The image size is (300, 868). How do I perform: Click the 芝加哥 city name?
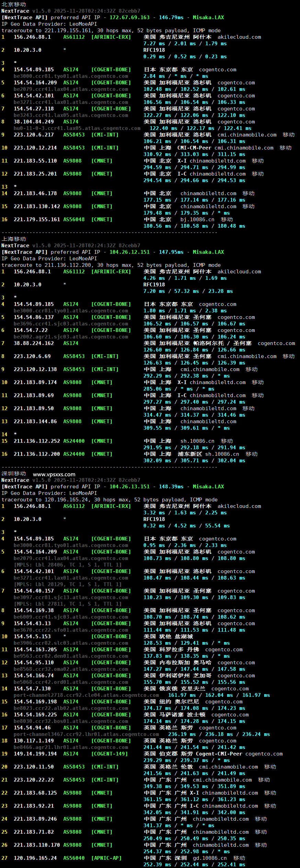[202, 676]
